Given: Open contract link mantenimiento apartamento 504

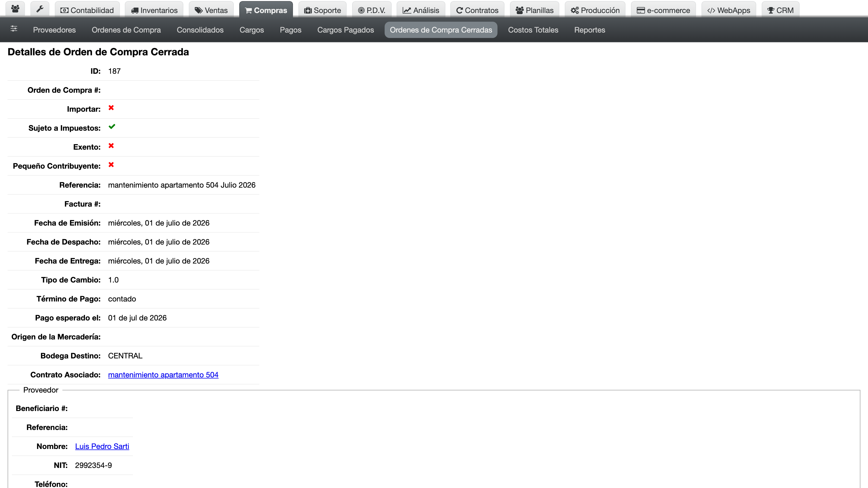Looking at the screenshot, I should (163, 375).
